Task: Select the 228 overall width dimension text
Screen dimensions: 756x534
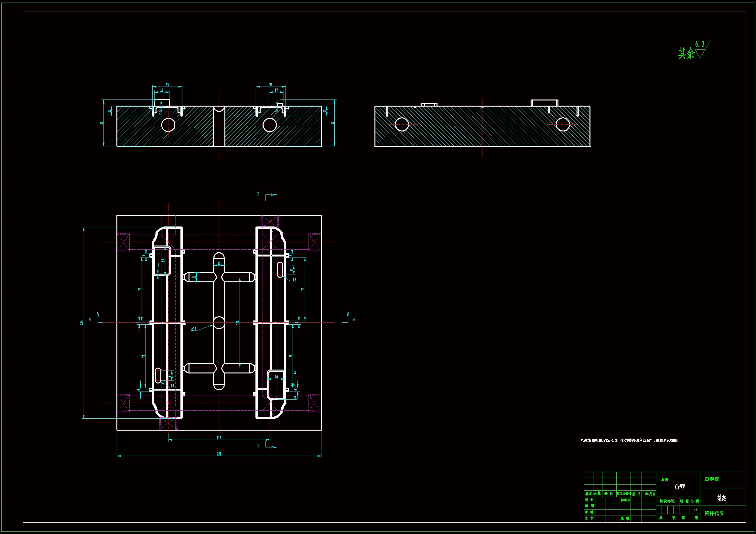Action: [x=219, y=454]
